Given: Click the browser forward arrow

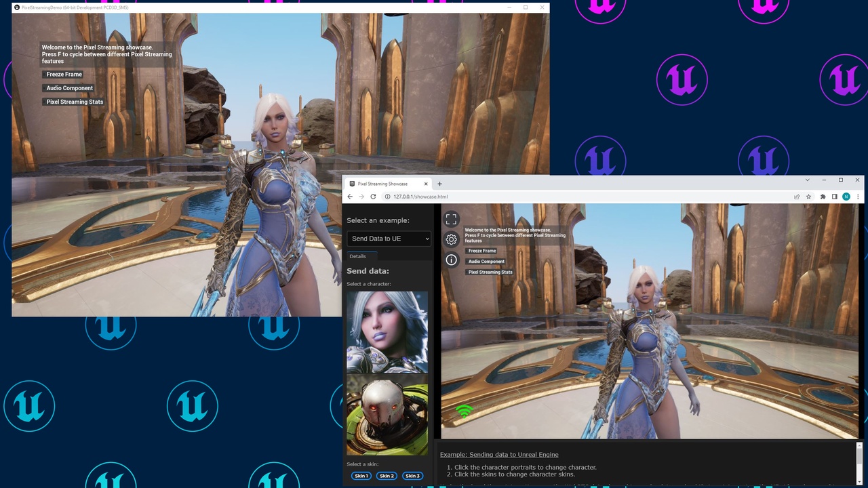Looking at the screenshot, I should point(361,197).
